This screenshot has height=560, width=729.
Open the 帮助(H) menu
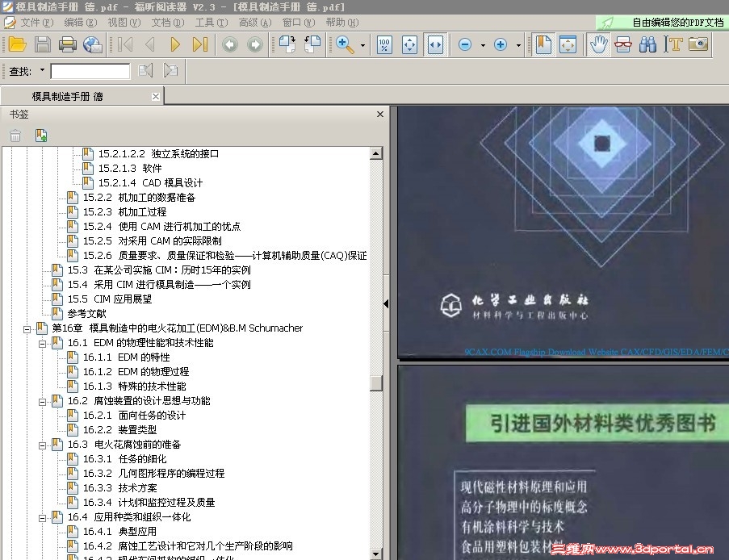(x=342, y=23)
